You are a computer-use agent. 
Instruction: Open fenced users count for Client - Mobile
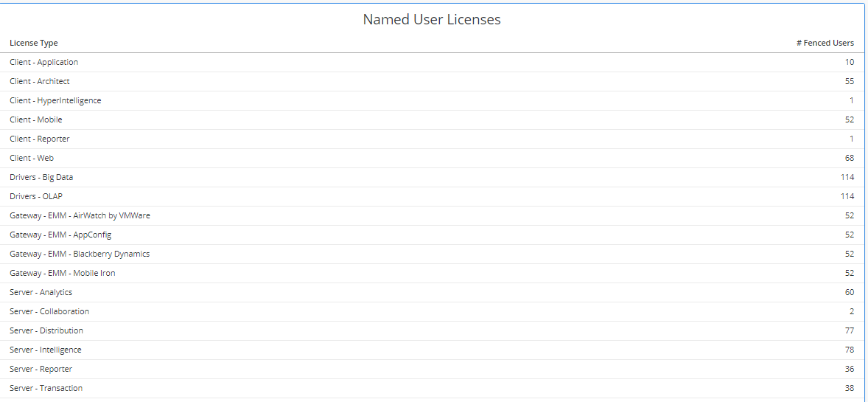(849, 119)
